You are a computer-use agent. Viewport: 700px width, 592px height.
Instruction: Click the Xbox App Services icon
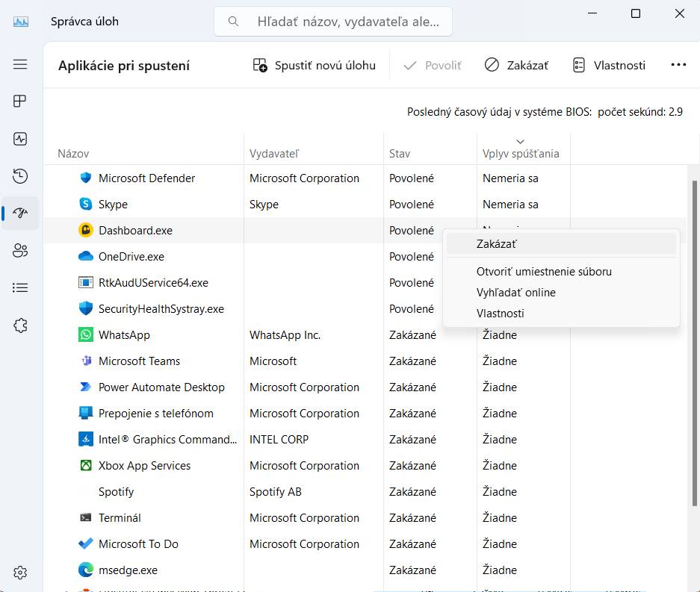(x=86, y=465)
